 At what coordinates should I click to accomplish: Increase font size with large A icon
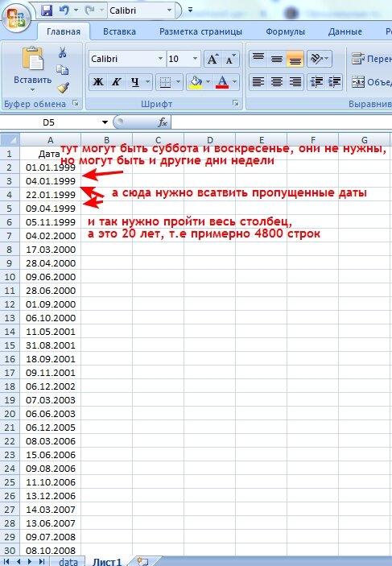point(213,60)
